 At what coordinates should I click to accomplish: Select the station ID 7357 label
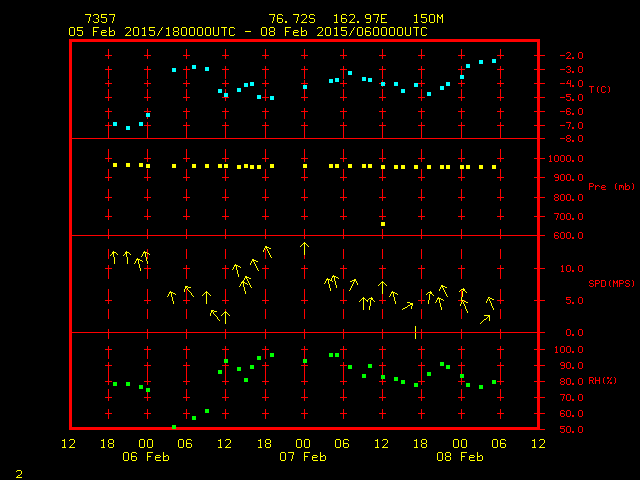coord(99,19)
